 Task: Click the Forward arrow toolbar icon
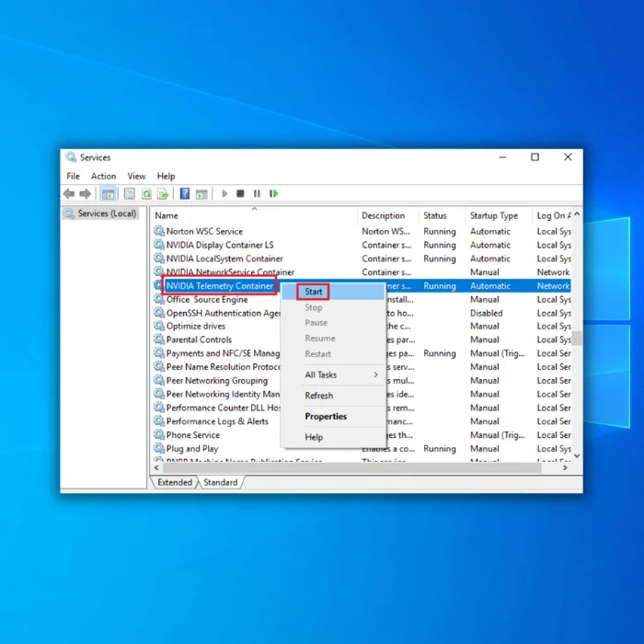point(85,193)
